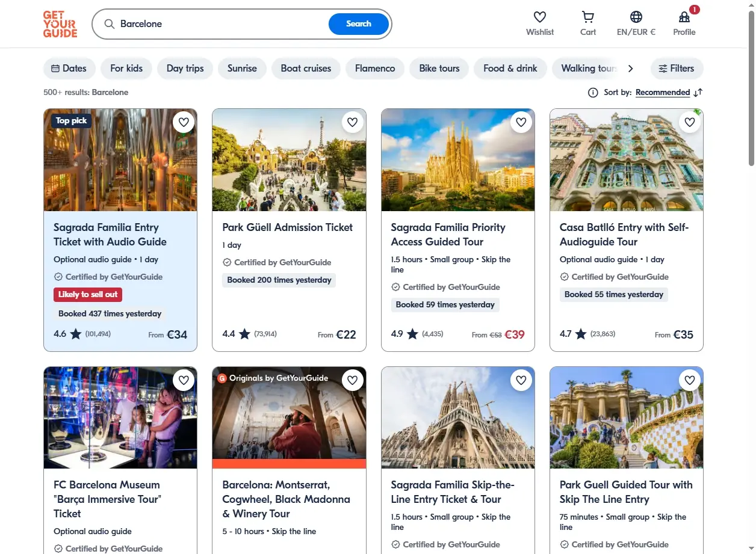Select the Day trips category chip
Screen dimensions: 756x554
(185, 69)
